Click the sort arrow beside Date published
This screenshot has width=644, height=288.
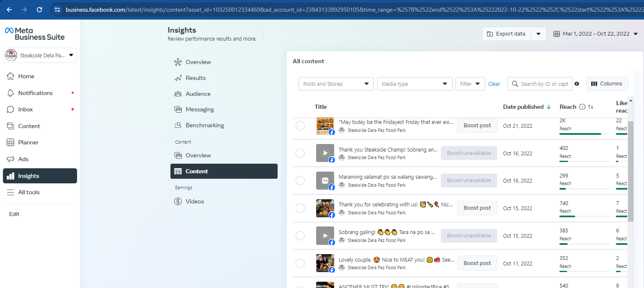pos(549,107)
